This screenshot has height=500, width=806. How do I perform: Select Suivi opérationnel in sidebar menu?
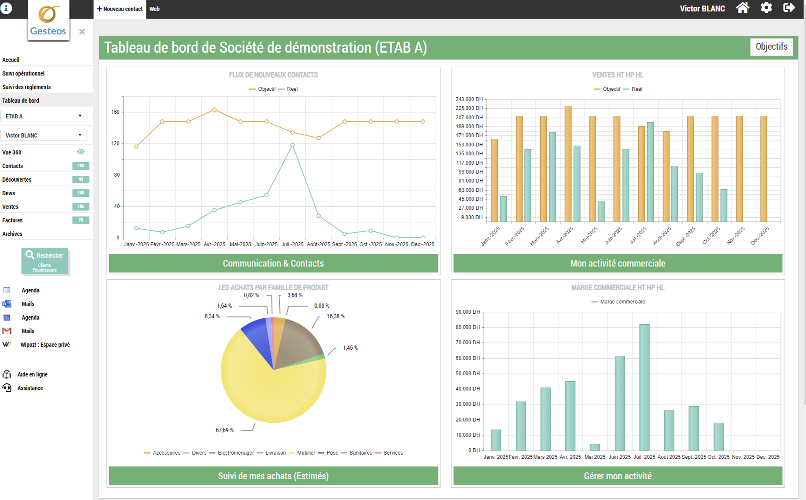click(24, 73)
